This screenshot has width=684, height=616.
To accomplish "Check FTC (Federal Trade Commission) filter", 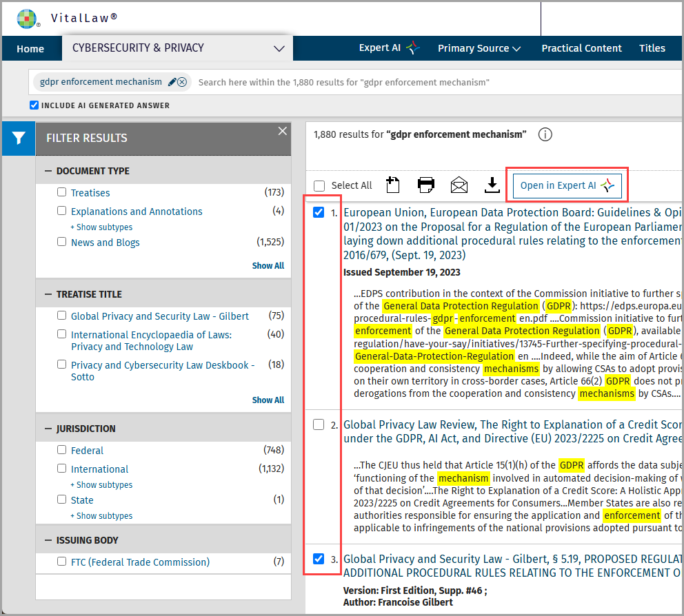I will point(62,562).
